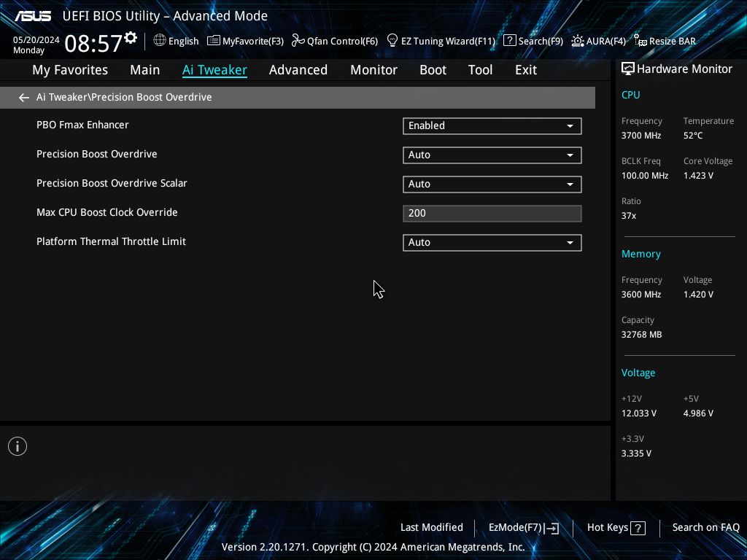747x560 pixels.
Task: Open AURA(F4) lighting icon
Action: click(578, 41)
